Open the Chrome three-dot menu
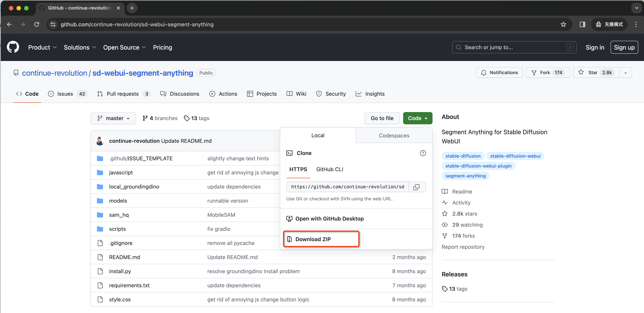This screenshot has width=644, height=313. pyautogui.click(x=636, y=24)
